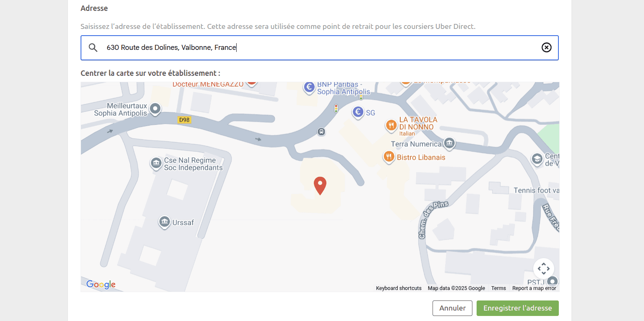This screenshot has height=321, width=644.
Task: Click Report a map error
Action: tap(534, 288)
